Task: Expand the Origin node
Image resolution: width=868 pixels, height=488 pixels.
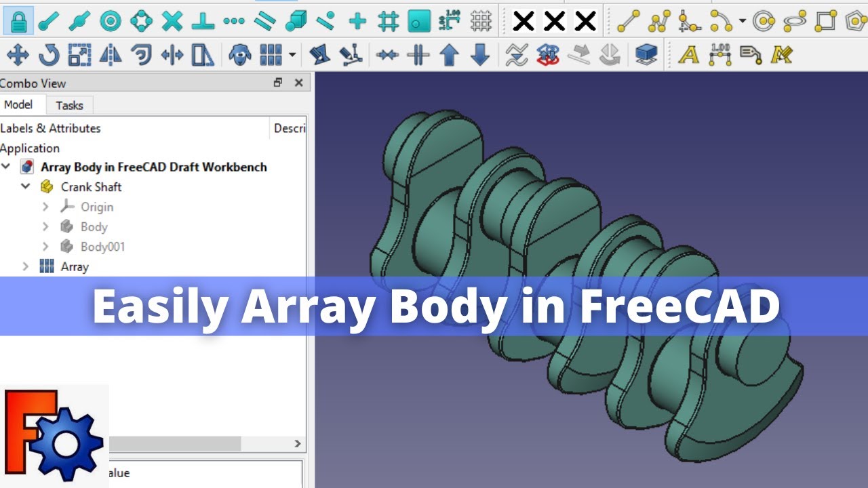Action: click(45, 207)
